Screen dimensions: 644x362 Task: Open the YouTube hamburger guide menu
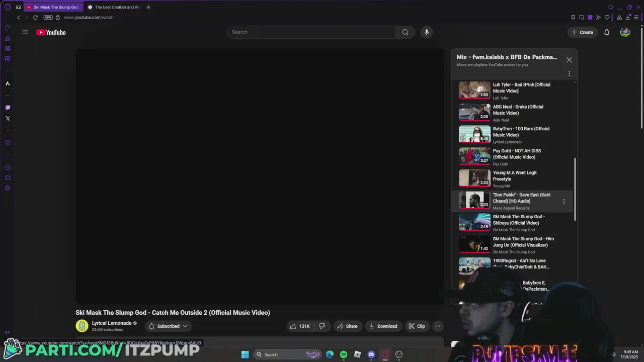point(25,32)
